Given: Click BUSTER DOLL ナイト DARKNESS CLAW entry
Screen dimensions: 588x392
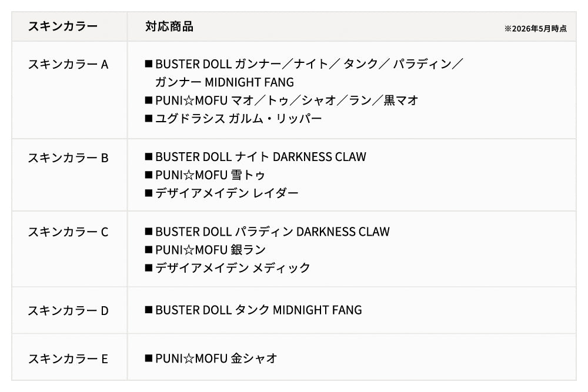Looking at the screenshot, I should (x=256, y=157).
